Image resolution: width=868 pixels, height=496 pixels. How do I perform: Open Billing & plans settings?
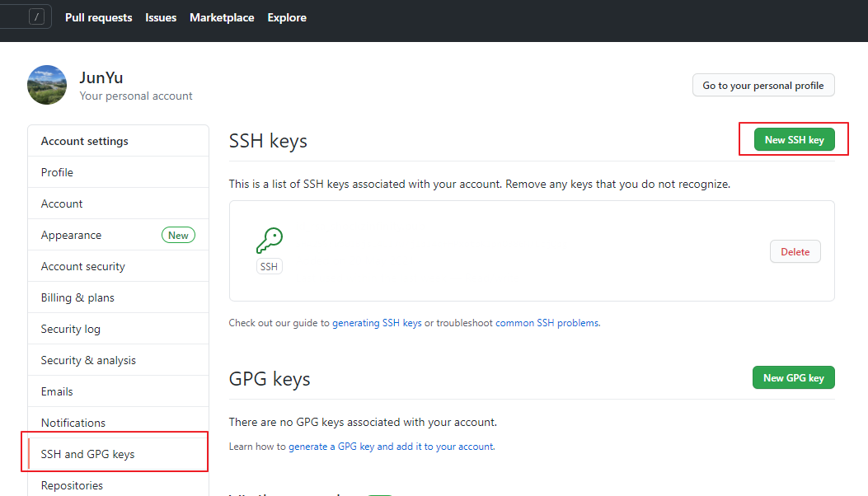pyautogui.click(x=77, y=297)
